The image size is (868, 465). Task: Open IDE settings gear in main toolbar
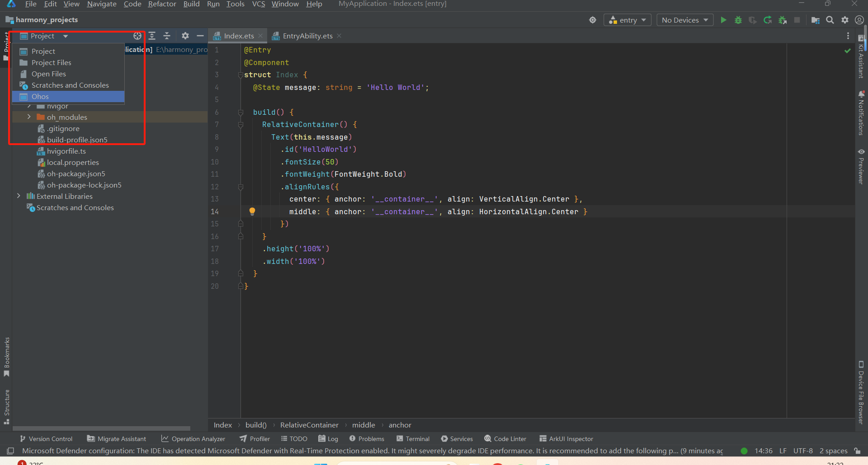845,20
